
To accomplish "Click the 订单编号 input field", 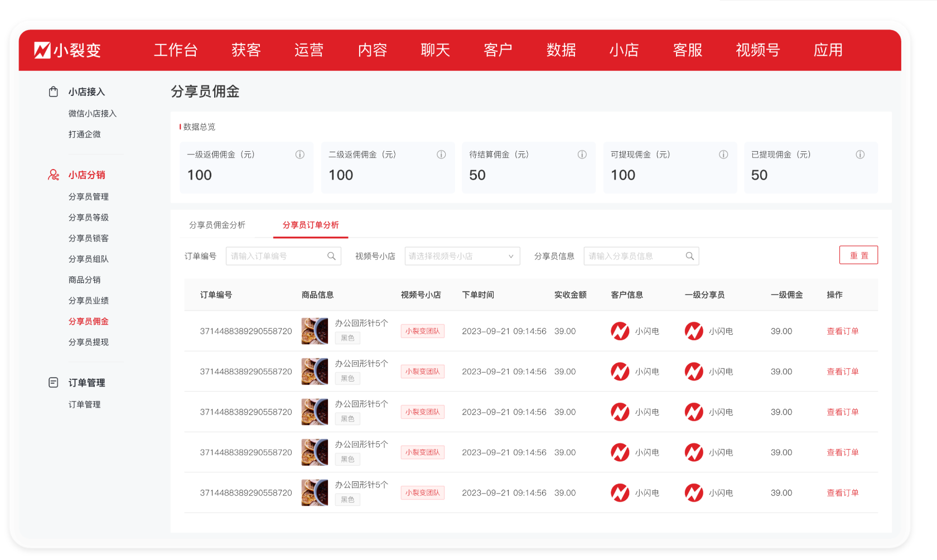I will coord(283,256).
